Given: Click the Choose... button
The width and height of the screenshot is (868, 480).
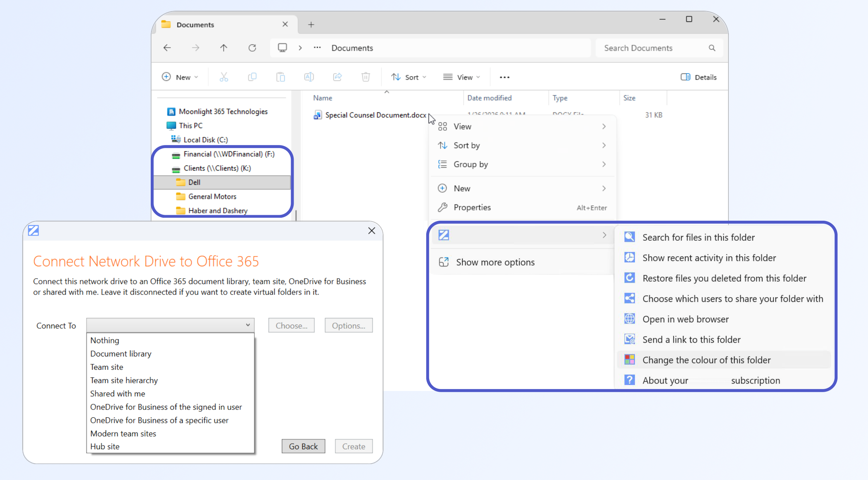Looking at the screenshot, I should (x=291, y=325).
